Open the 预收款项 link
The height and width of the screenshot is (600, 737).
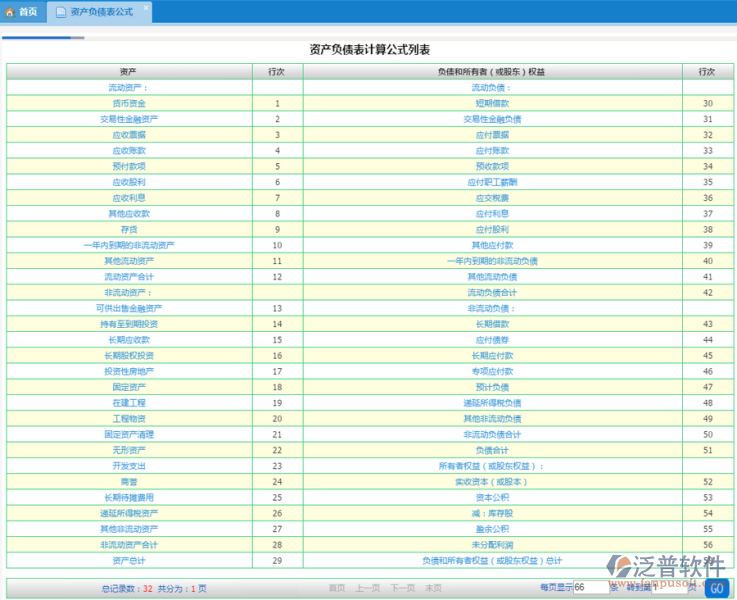tap(492, 166)
